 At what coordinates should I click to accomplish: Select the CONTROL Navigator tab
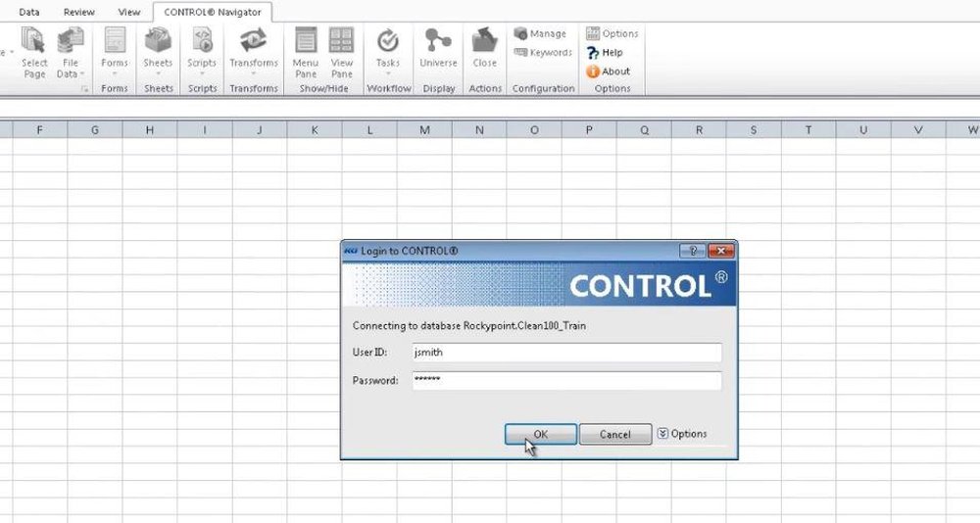click(x=213, y=12)
